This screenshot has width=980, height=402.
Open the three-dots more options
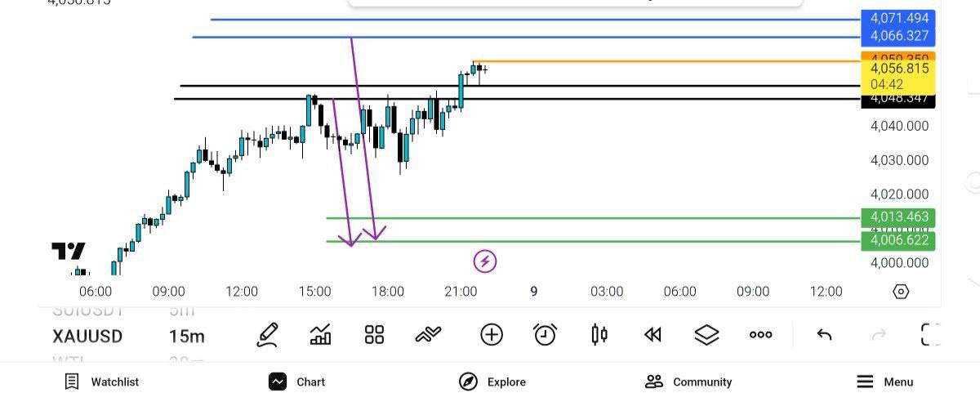(760, 334)
